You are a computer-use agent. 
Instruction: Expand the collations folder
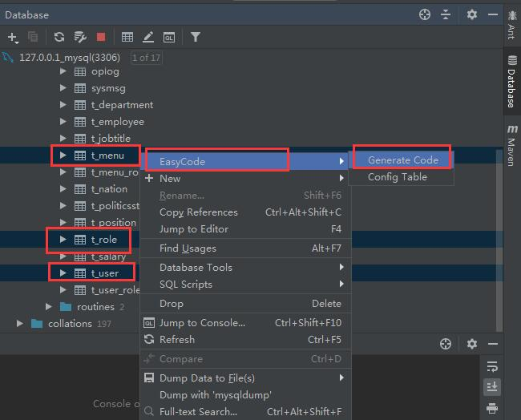[19, 323]
